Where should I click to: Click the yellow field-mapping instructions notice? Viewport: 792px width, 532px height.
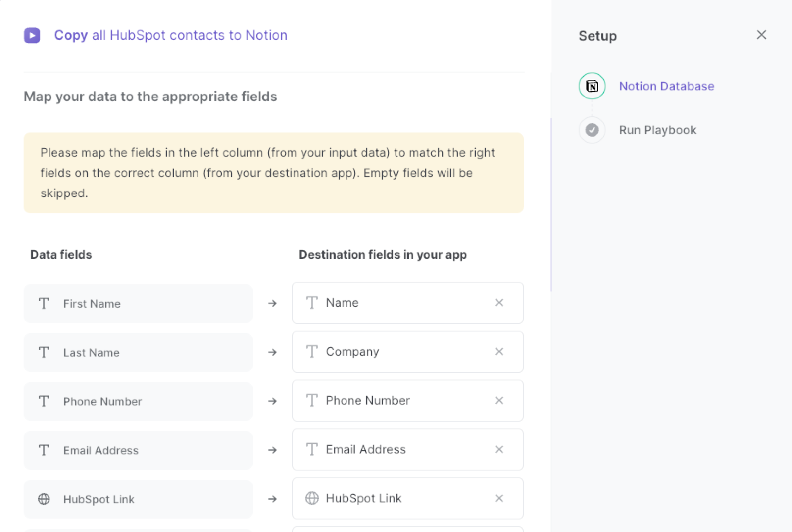tap(274, 173)
